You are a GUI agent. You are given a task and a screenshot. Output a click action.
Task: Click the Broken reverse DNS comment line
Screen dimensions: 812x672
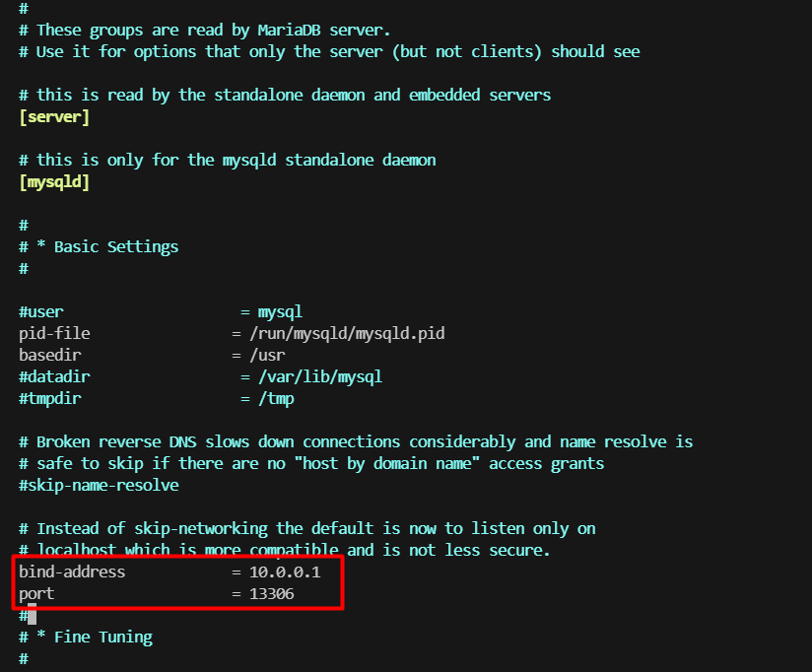[356, 442]
